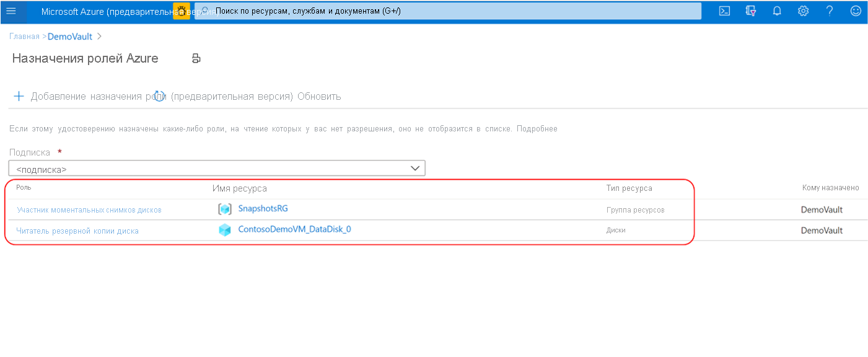Image resolution: width=868 pixels, height=357 pixels.
Task: Click the refresh circular arrow icon
Action: [159, 96]
